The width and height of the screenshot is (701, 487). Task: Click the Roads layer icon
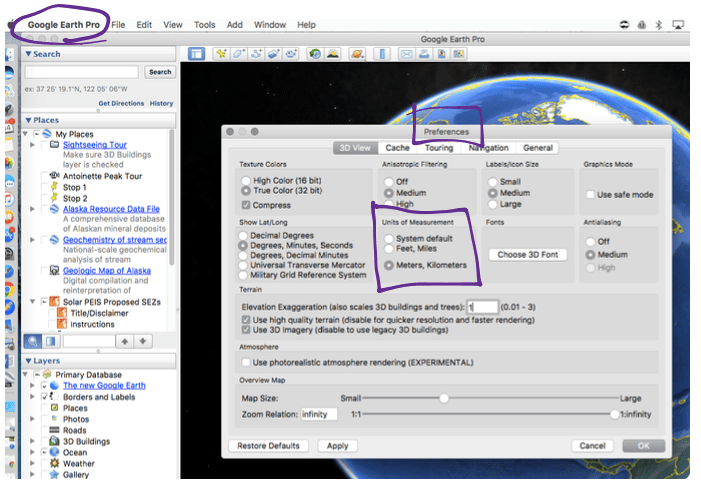55,430
